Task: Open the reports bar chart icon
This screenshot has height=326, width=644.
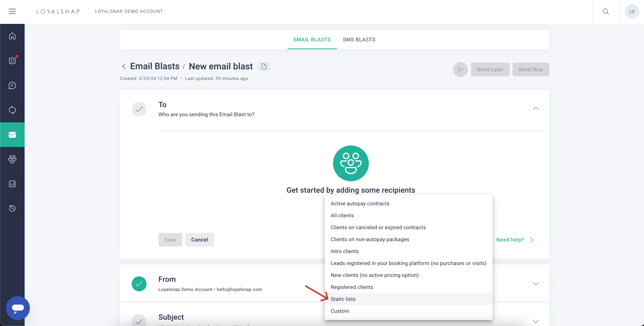Action: pos(12,184)
